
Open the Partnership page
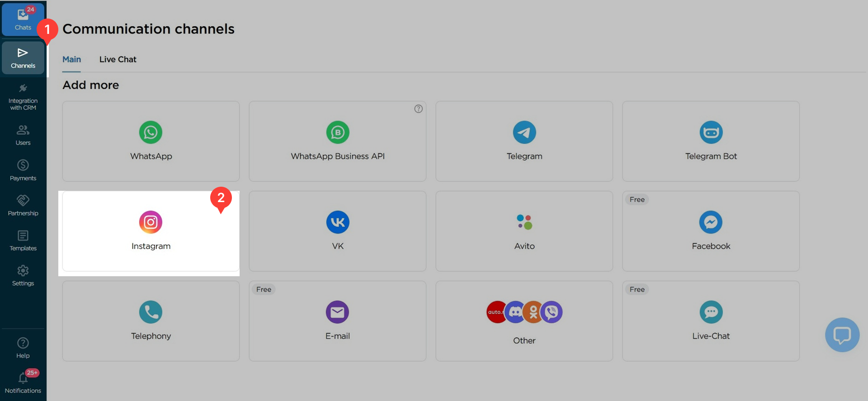coord(23,205)
